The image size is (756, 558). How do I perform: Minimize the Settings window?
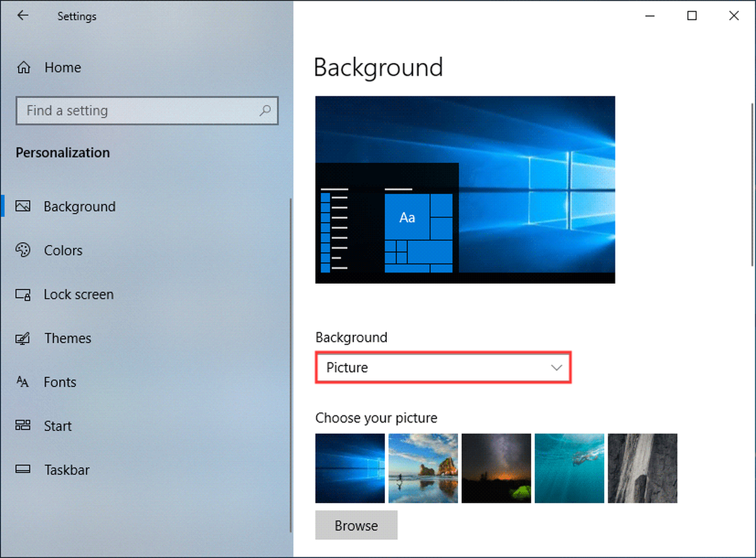[650, 16]
